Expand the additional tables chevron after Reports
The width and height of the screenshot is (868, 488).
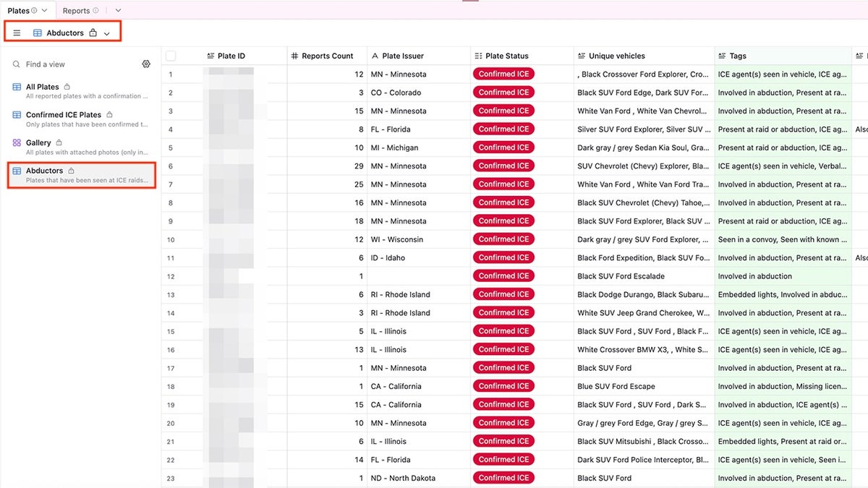pyautogui.click(x=118, y=11)
